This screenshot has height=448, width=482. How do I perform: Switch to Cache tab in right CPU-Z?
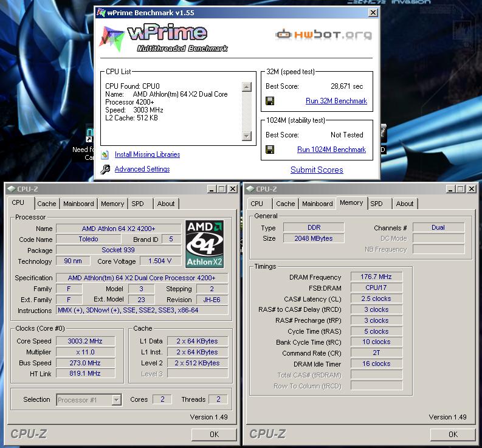[x=286, y=204]
